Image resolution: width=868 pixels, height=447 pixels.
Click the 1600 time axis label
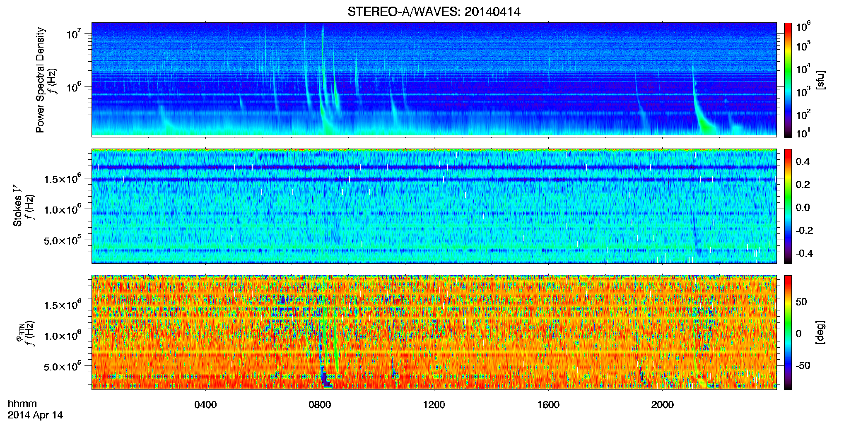548,404
